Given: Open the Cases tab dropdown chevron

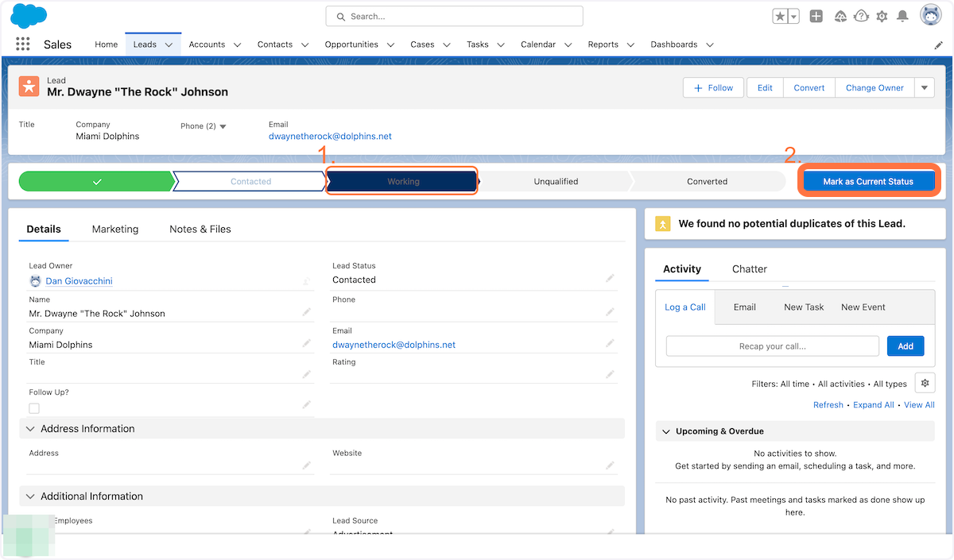Looking at the screenshot, I should click(x=446, y=45).
